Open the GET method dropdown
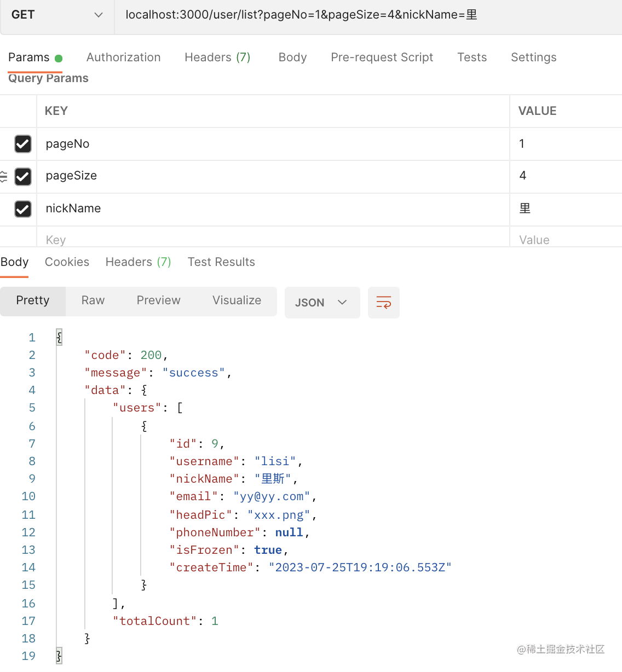The height and width of the screenshot is (672, 622). coord(57,15)
